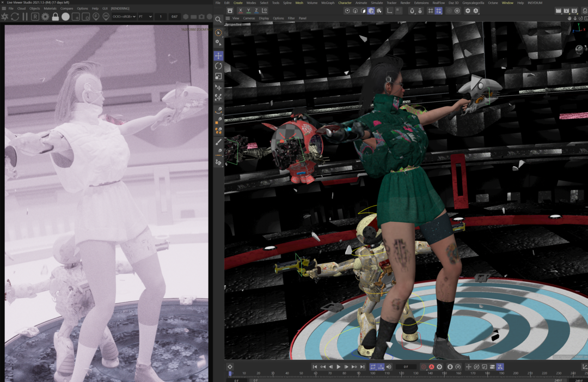
Task: Select Polygons mode icon
Action: [x=363, y=11]
